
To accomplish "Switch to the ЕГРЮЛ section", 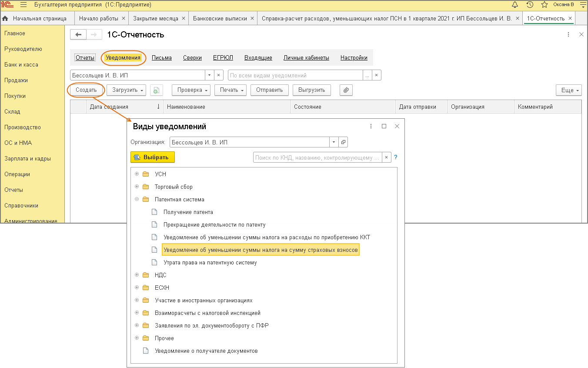I will coord(223,57).
